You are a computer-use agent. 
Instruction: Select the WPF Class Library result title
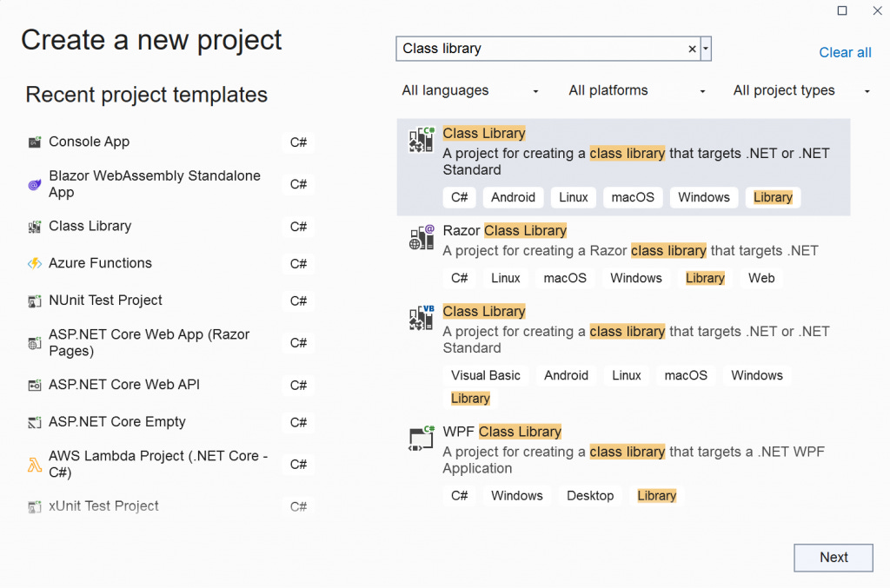point(501,432)
